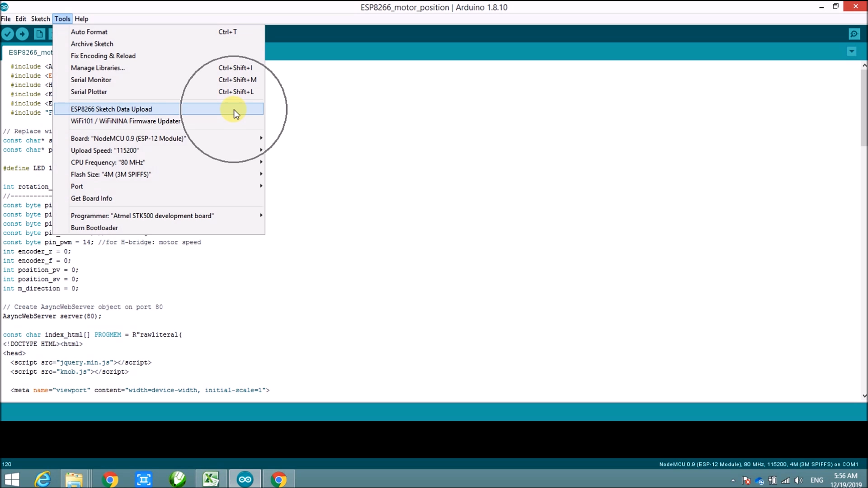Image resolution: width=868 pixels, height=488 pixels.
Task: Launch Serial Plotter menu entry
Action: pyautogui.click(x=159, y=92)
